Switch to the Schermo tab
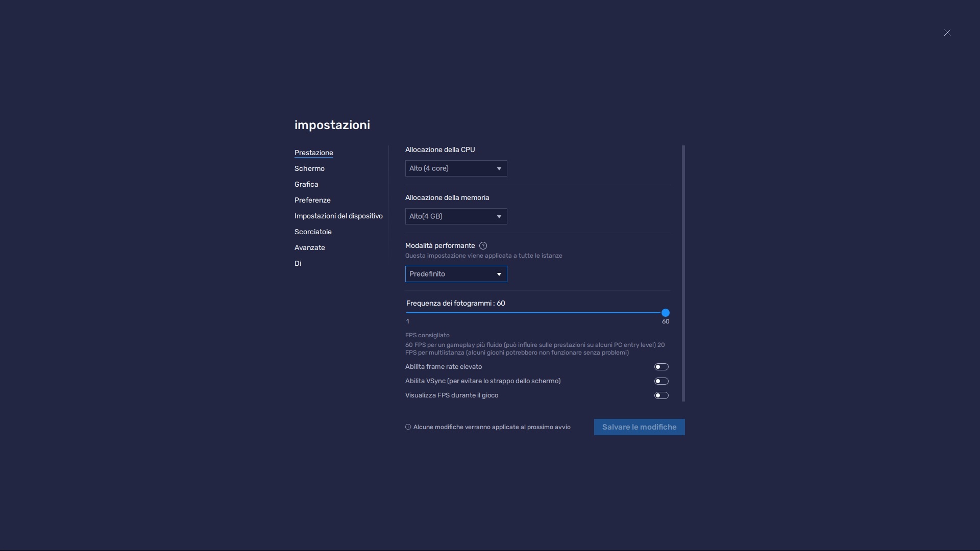 pyautogui.click(x=309, y=168)
